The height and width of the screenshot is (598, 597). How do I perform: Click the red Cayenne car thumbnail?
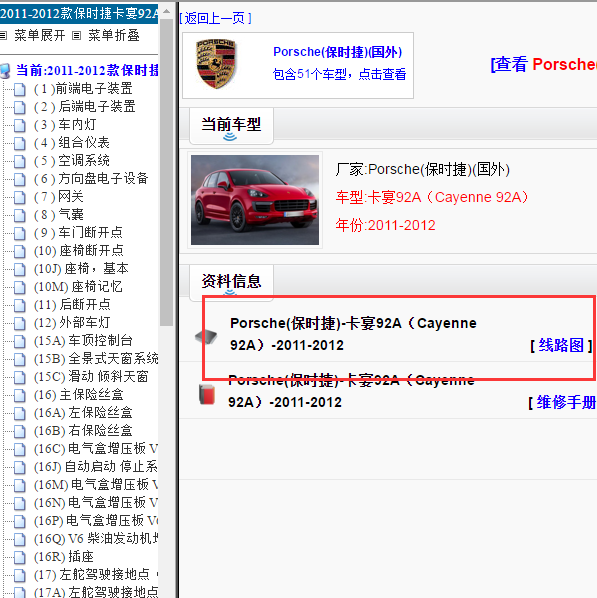[x=255, y=200]
